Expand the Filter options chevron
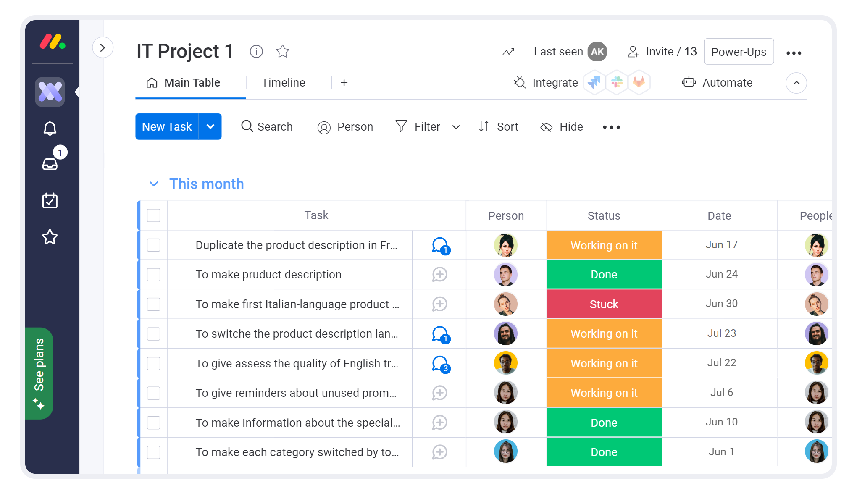Image resolution: width=857 pixels, height=504 pixels. 456,126
